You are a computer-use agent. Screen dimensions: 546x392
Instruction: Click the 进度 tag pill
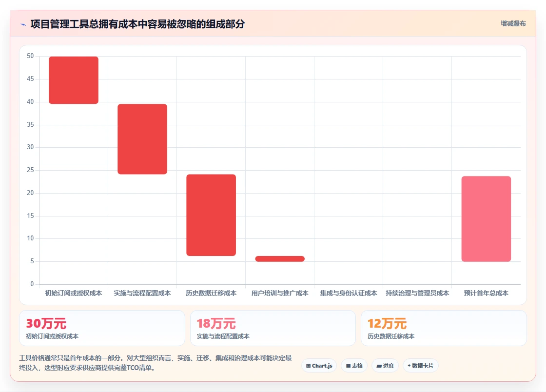385,366
